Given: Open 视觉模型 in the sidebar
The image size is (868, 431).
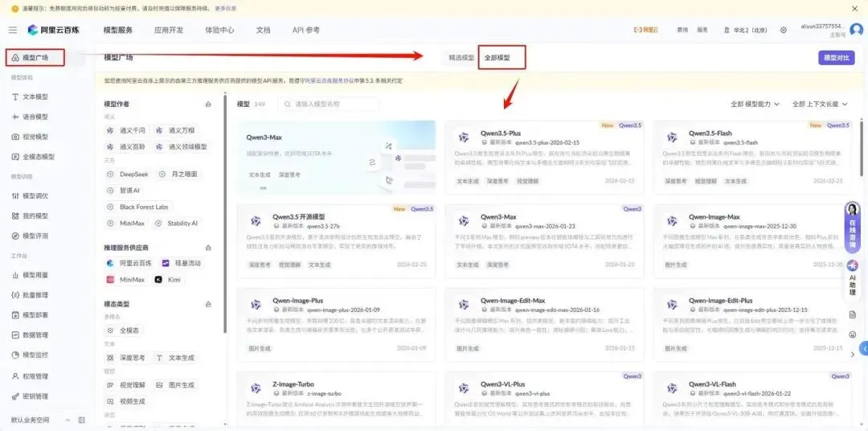Looking at the screenshot, I should click(35, 137).
